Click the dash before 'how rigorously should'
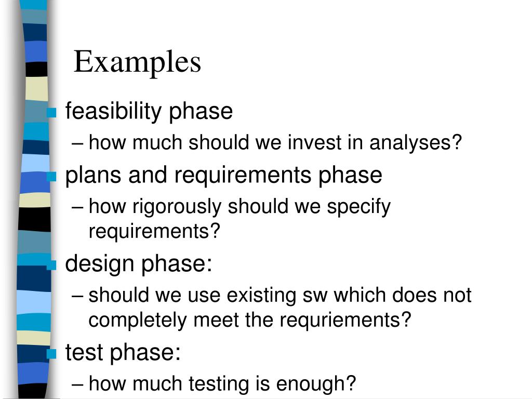532x399 pixels. 77,207
